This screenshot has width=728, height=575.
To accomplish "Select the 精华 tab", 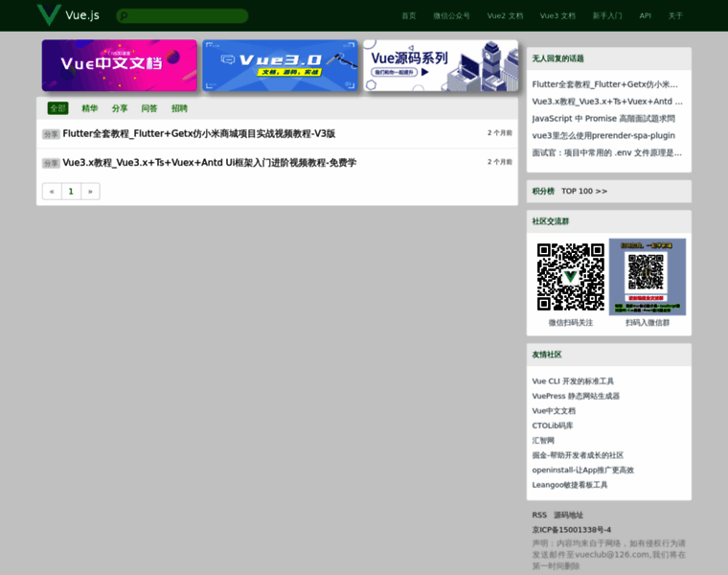I will click(x=90, y=108).
